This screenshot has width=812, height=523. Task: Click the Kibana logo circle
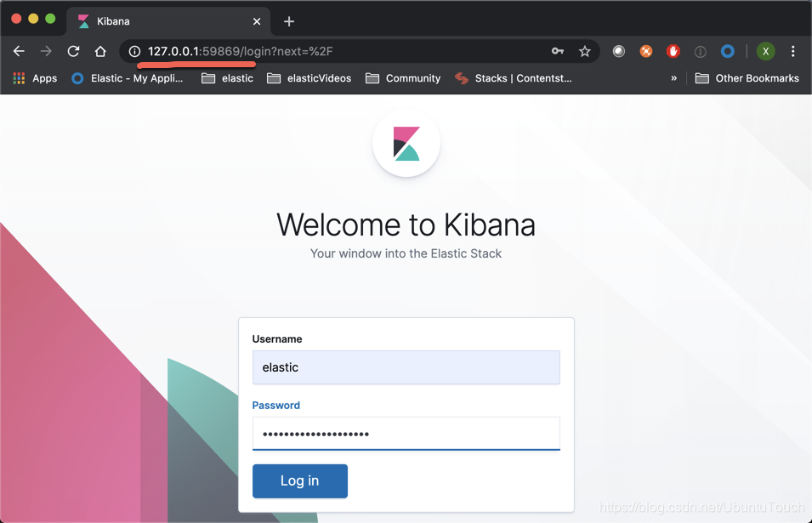coord(406,144)
